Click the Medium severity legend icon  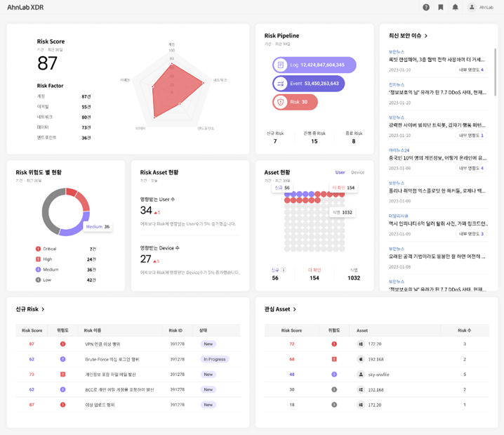(x=38, y=269)
